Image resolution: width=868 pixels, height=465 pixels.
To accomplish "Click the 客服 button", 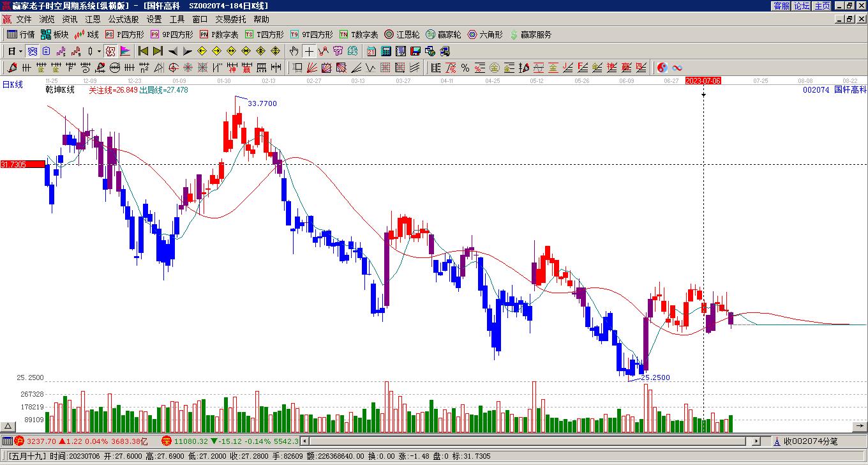I will [781, 5].
